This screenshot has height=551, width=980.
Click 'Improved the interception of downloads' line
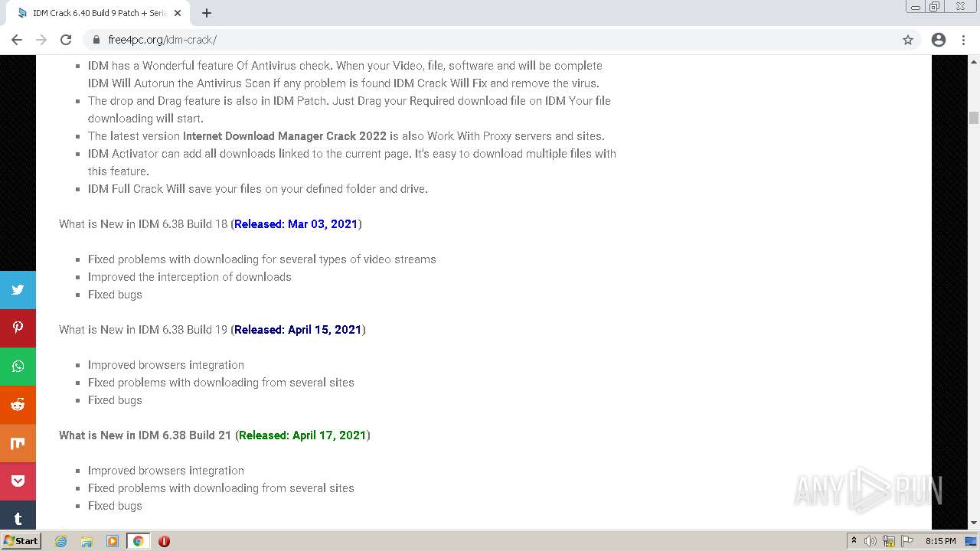click(x=189, y=277)
